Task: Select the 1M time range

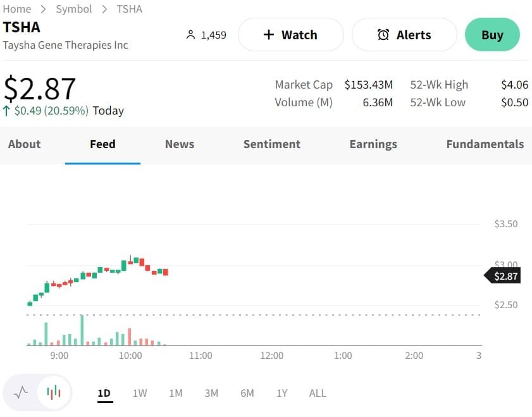Action: pyautogui.click(x=176, y=393)
